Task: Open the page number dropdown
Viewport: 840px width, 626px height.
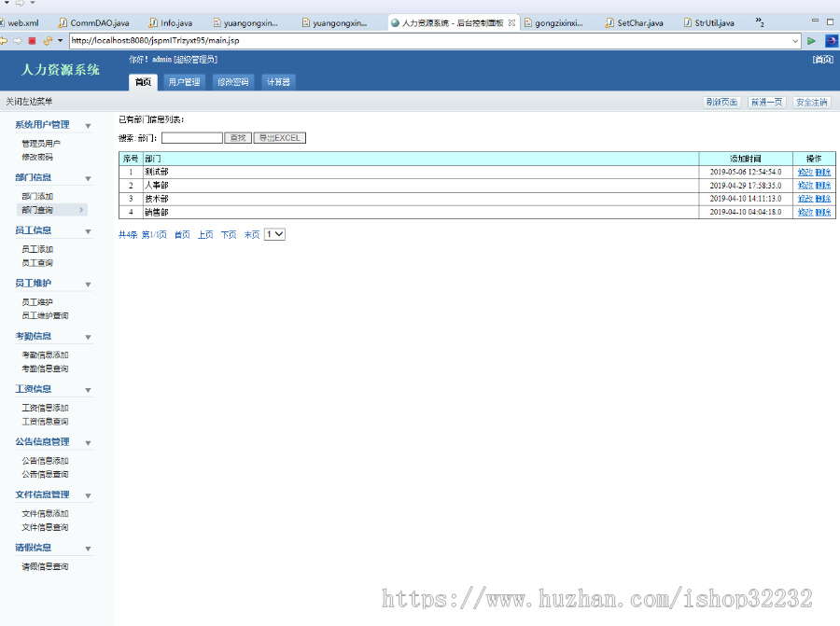Action: tap(274, 234)
